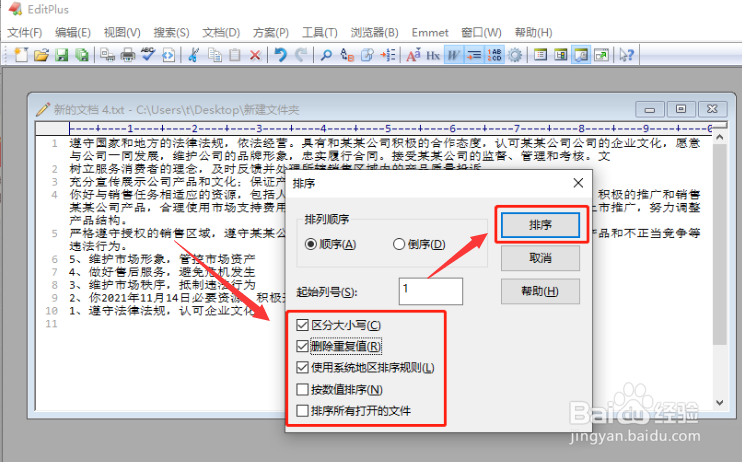
Task: Run the ABC spell check icon
Action: tap(148, 55)
